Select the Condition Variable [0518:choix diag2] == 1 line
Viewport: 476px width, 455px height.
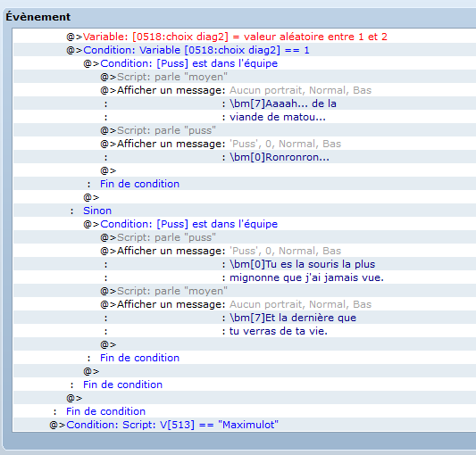tap(245, 50)
